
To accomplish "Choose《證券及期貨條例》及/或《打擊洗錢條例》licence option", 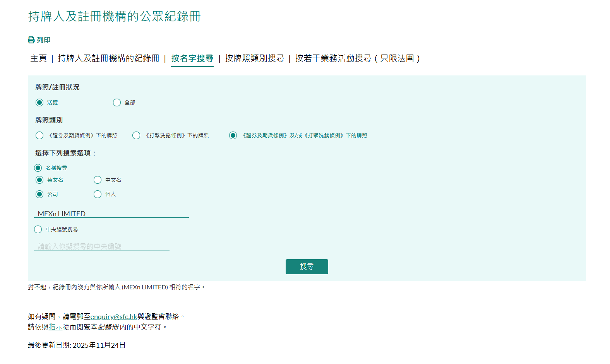I will [233, 135].
